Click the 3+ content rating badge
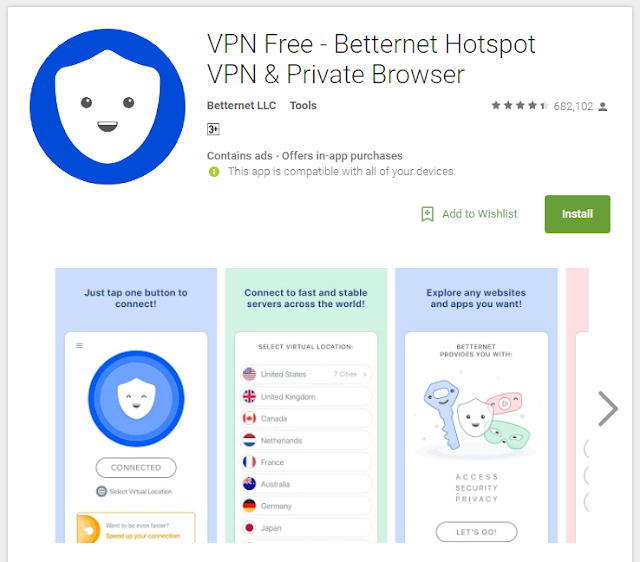This screenshot has width=640, height=562. [213, 129]
